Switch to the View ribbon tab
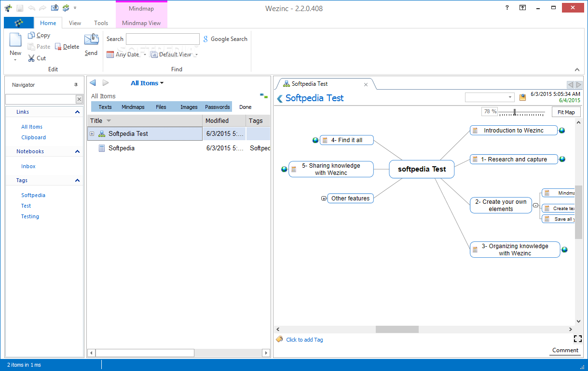 75,23
